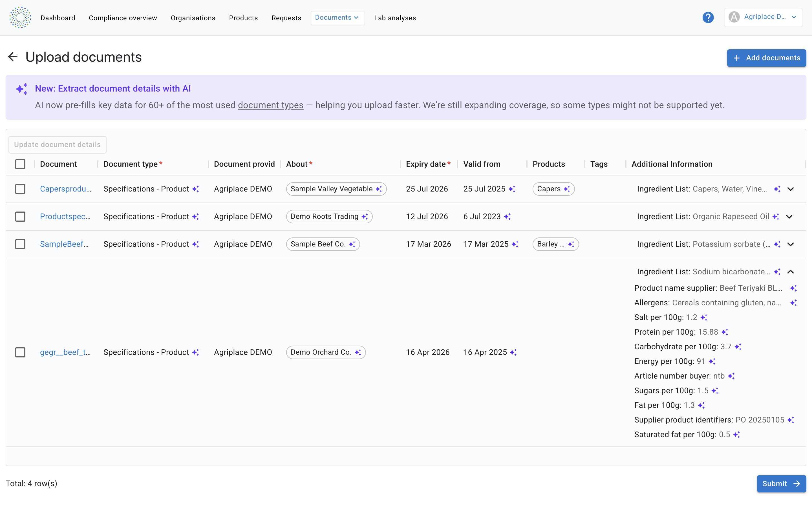Click the sparkle beside the Ingredient List in expanded row
812x507 pixels.
pos(777,272)
